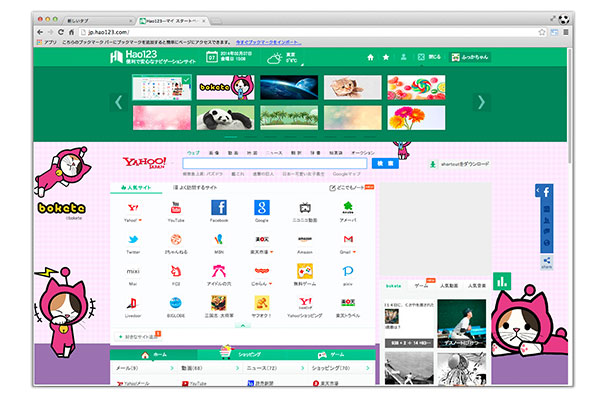
Task: Open the Amazon shortcut icon
Action: (x=305, y=240)
